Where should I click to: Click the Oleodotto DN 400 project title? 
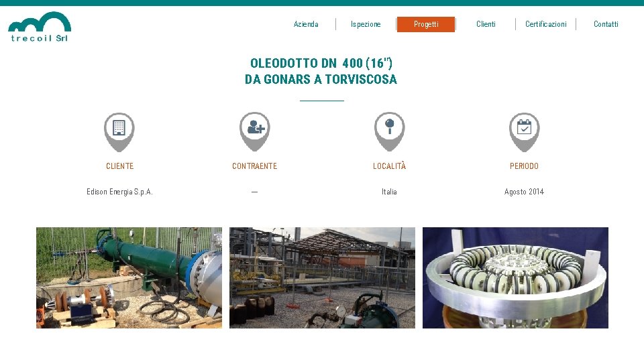tap(321, 71)
